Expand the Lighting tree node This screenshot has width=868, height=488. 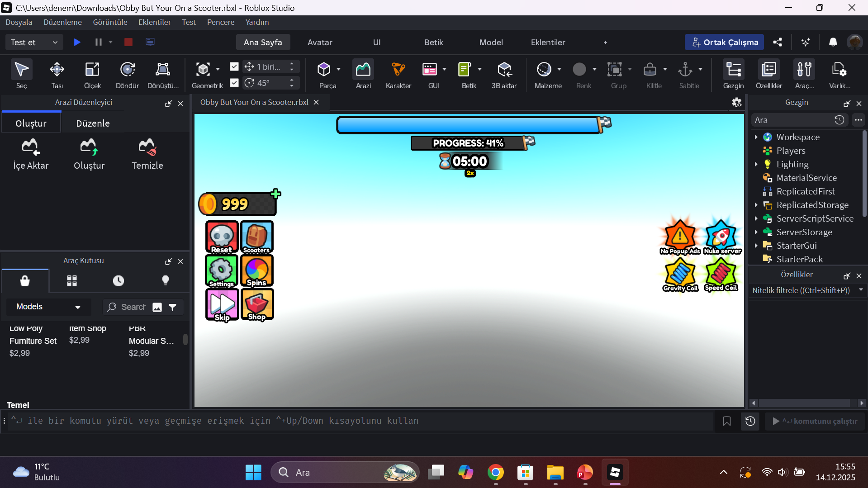[756, 164]
